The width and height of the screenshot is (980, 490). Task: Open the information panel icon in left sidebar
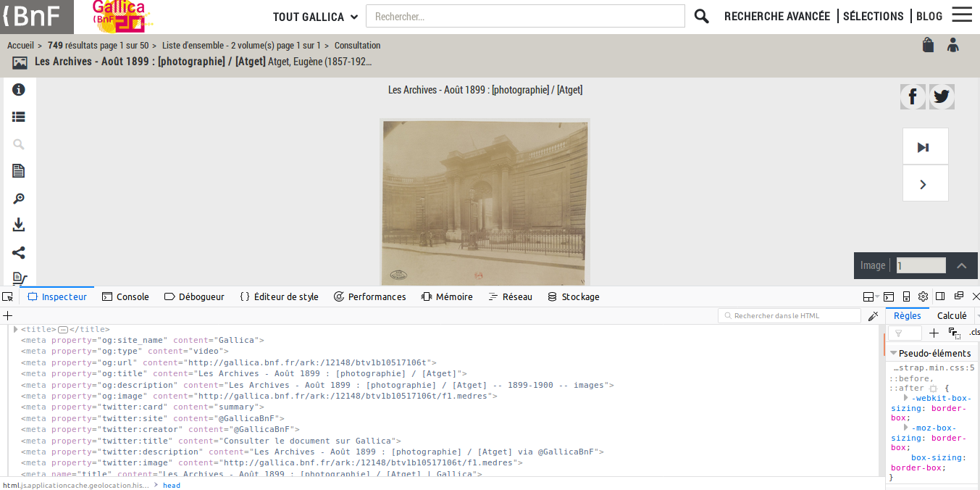[x=19, y=90]
